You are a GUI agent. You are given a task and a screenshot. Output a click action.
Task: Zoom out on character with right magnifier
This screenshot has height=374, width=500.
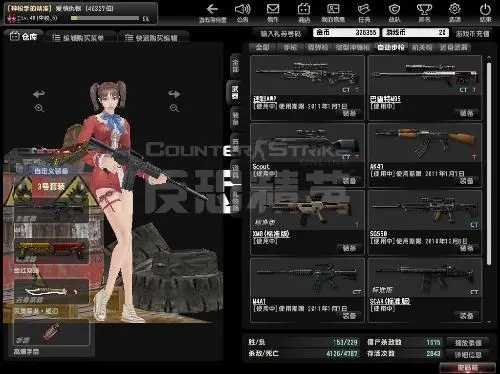pyautogui.click(x=174, y=108)
